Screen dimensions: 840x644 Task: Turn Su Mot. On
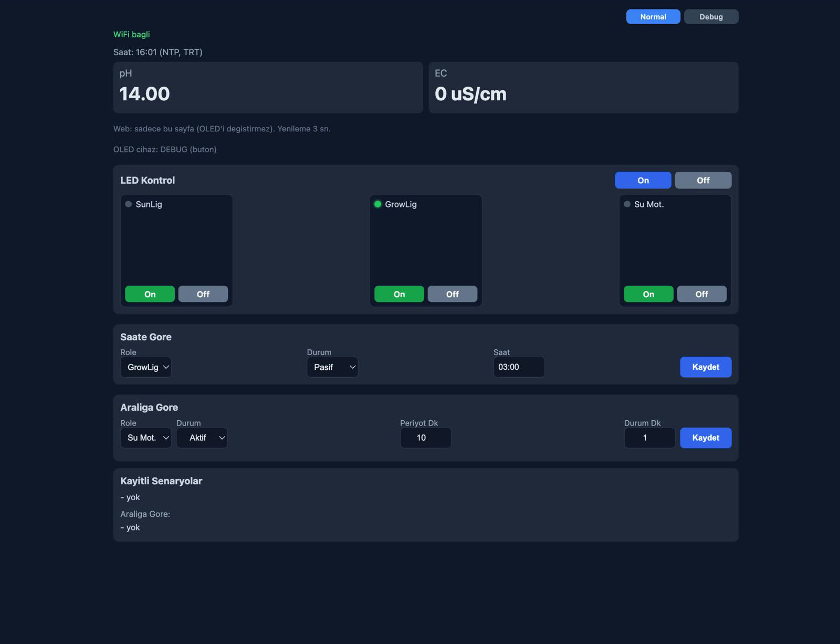click(x=648, y=294)
